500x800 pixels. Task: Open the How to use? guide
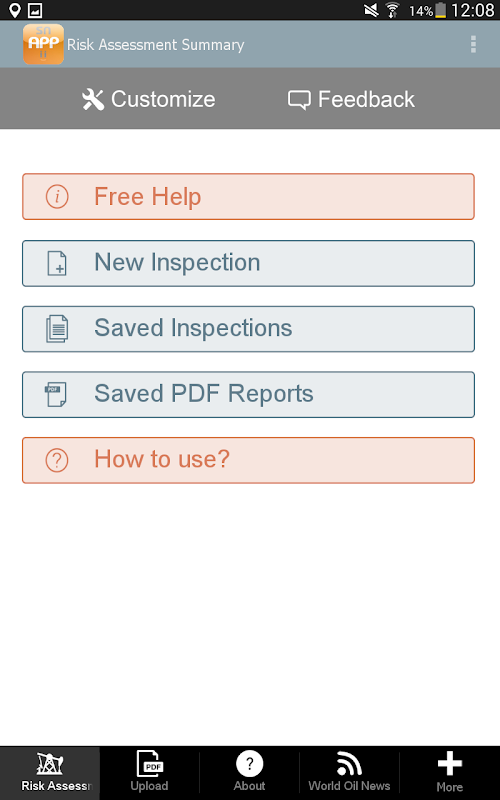coord(248,460)
